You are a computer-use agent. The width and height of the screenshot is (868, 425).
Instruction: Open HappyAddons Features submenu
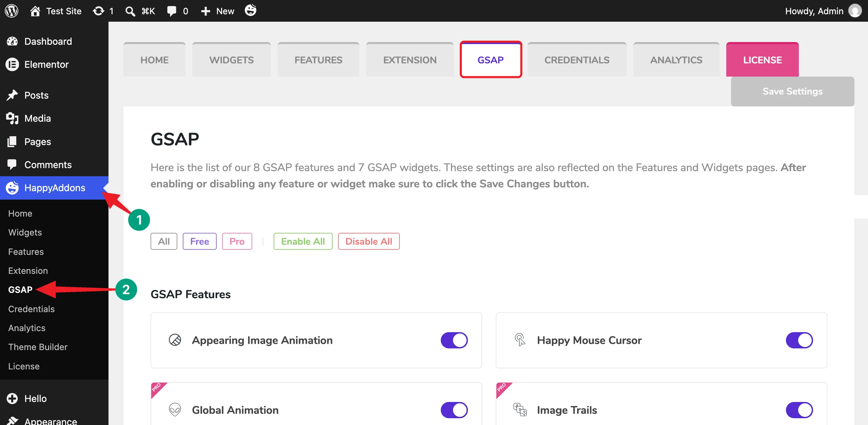pos(26,252)
